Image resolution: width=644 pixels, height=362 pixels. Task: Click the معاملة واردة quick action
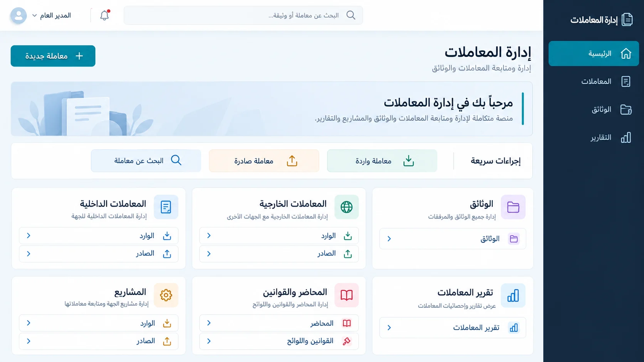(382, 161)
